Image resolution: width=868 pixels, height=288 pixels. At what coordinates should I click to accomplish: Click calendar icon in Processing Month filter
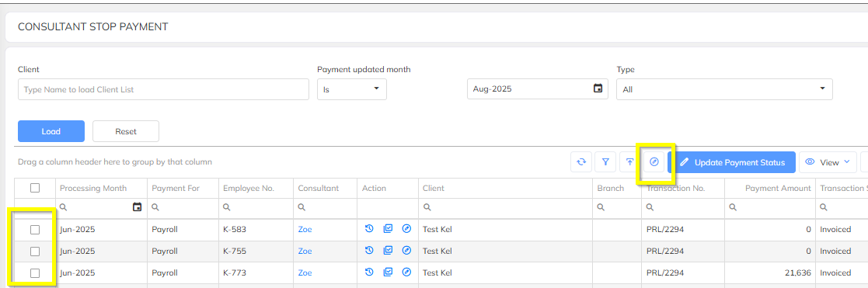tap(138, 207)
